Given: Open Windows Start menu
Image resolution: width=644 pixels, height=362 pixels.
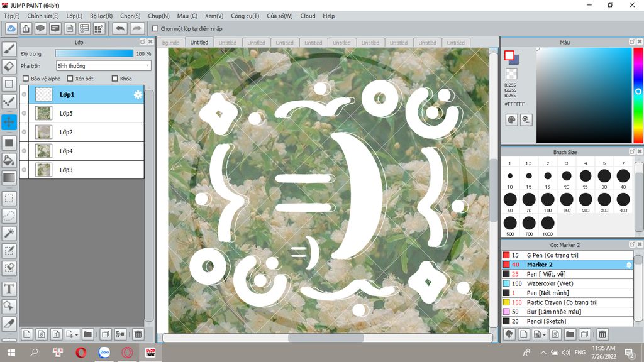Looking at the screenshot, I should [x=11, y=353].
